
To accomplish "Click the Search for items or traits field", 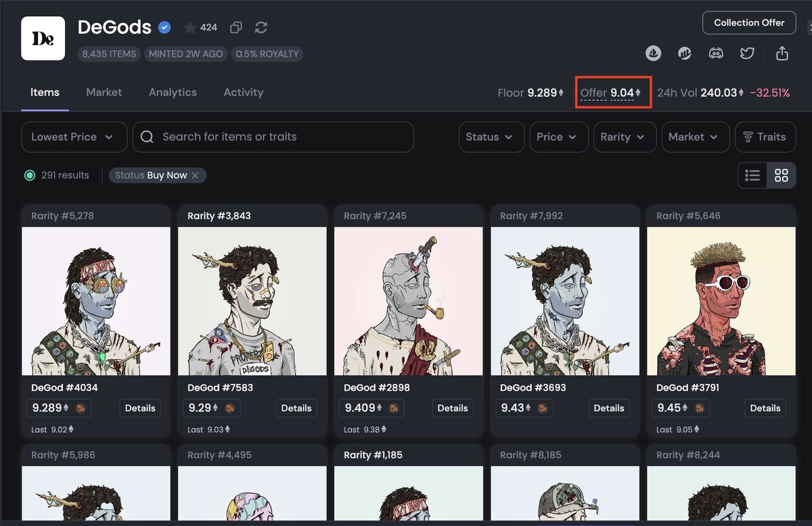I will pos(273,137).
